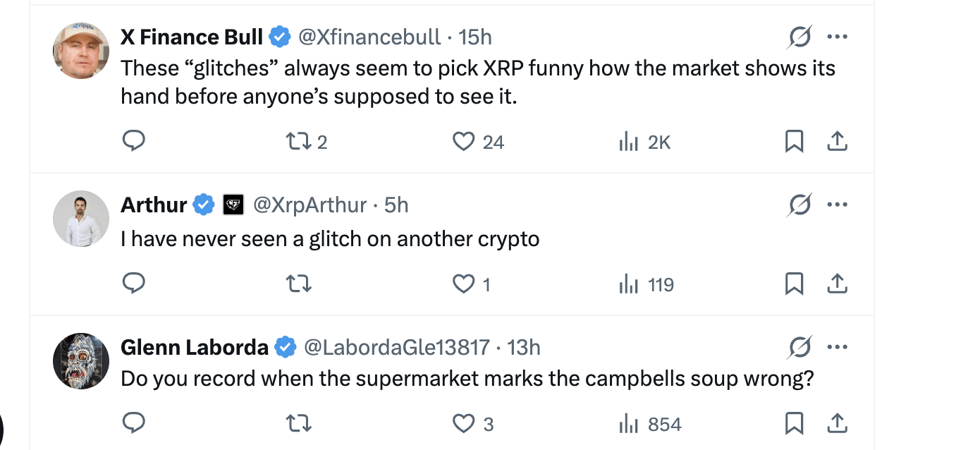
Task: Open more options for Glenn Laborda's tweet
Action: tap(838, 346)
